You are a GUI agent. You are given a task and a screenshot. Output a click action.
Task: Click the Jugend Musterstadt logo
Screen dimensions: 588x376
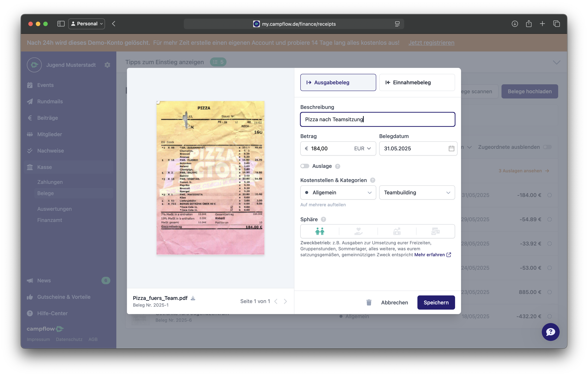pyautogui.click(x=34, y=65)
